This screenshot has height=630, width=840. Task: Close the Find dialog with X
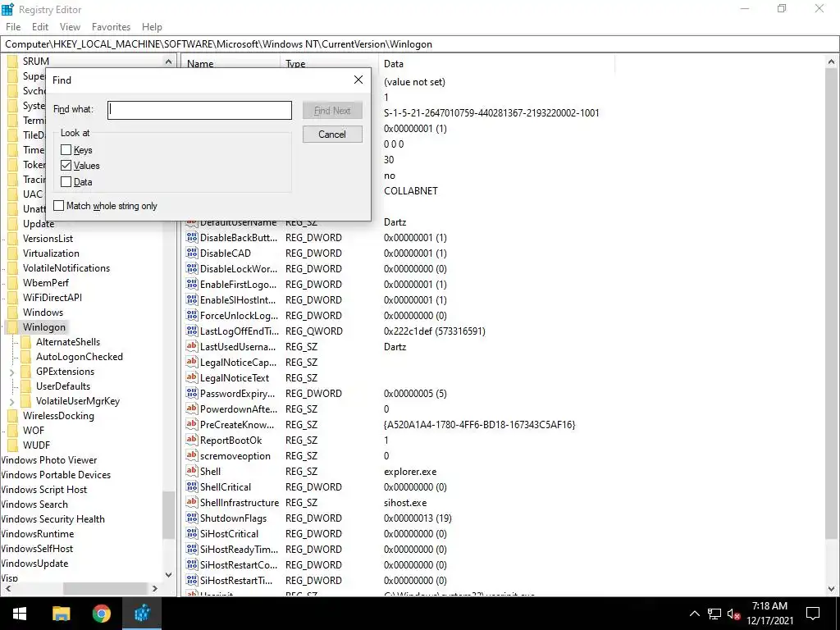coord(358,80)
